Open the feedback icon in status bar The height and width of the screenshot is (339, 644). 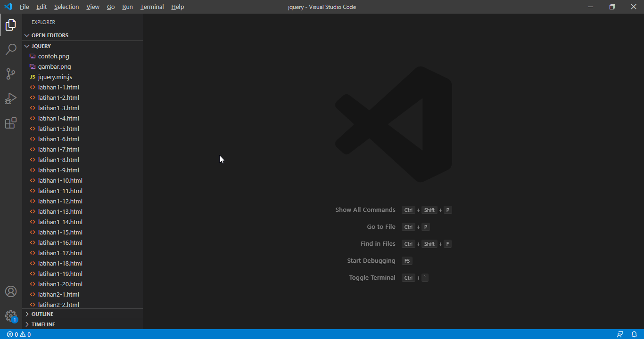pyautogui.click(x=620, y=334)
